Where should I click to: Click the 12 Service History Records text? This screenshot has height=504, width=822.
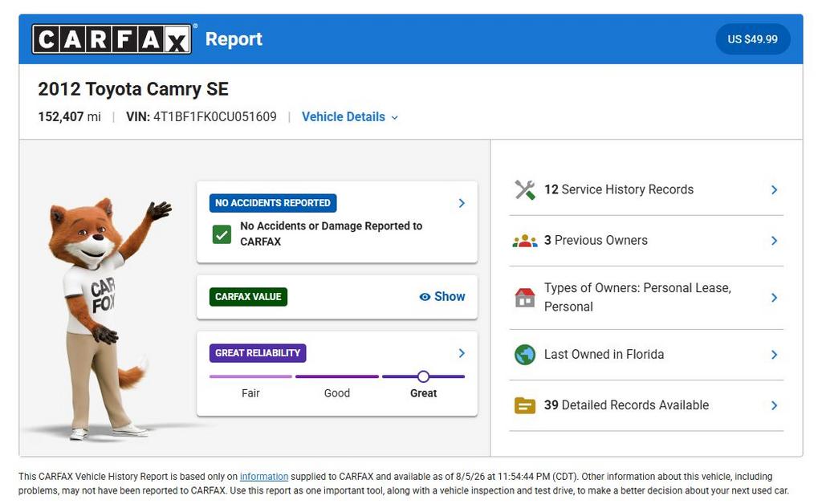click(619, 189)
